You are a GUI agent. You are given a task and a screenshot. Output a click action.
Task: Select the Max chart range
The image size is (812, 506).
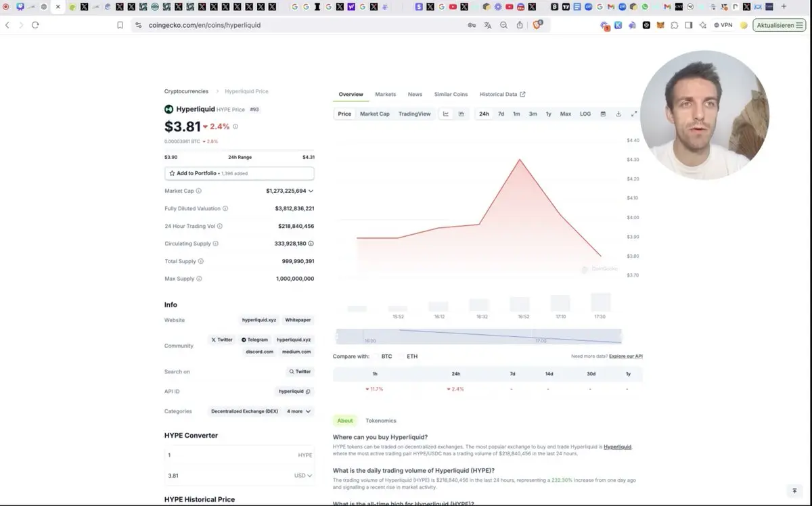pos(566,114)
